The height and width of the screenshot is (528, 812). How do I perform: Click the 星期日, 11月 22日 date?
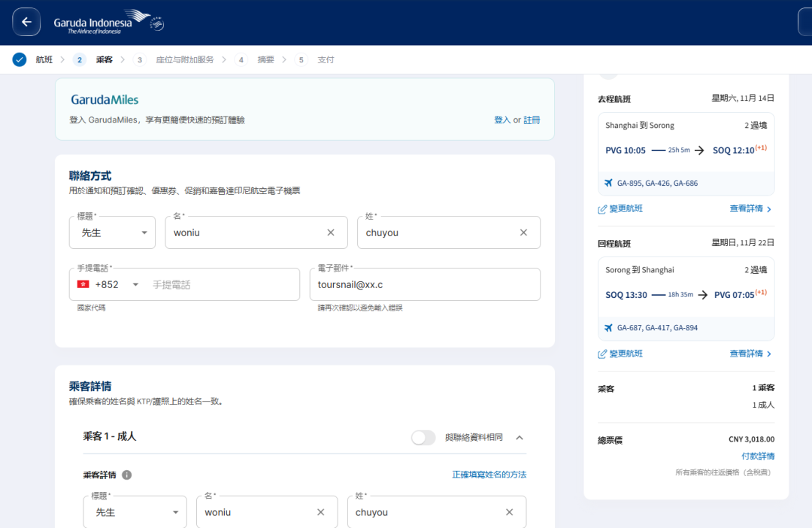(743, 242)
